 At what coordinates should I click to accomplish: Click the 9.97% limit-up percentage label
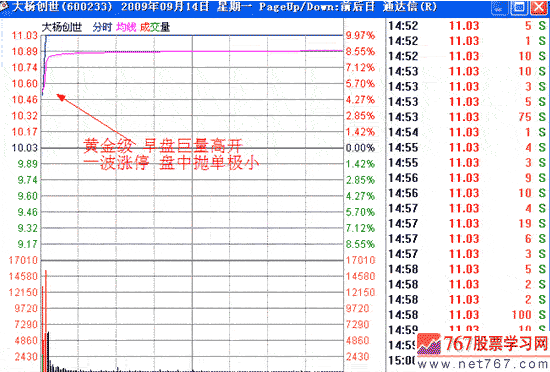pos(360,35)
